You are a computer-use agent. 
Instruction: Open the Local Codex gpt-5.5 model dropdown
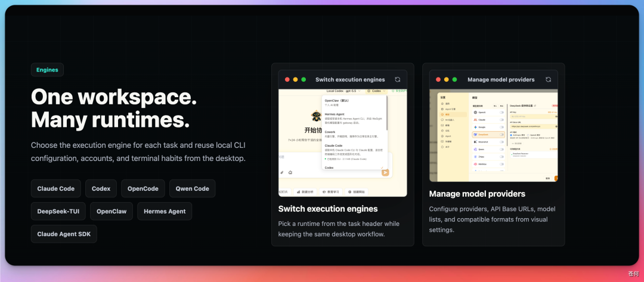344,91
